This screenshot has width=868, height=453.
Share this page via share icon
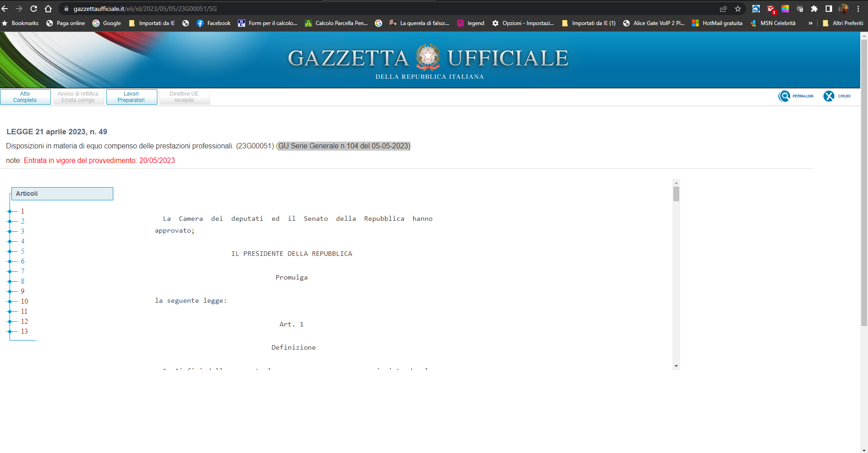click(x=723, y=9)
